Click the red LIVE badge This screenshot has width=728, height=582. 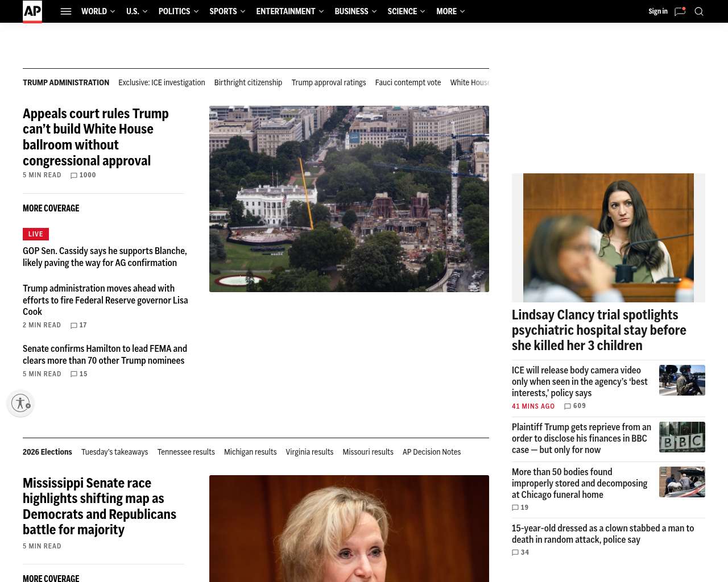tap(36, 234)
